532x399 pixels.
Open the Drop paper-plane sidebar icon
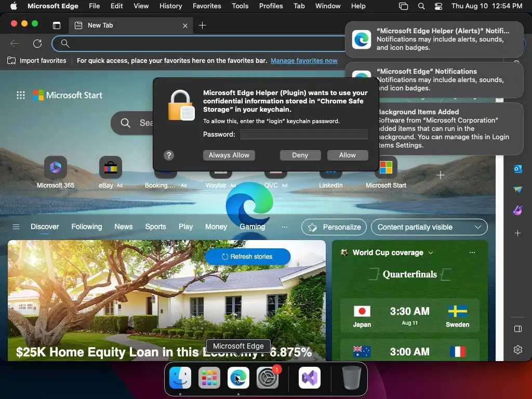click(518, 189)
